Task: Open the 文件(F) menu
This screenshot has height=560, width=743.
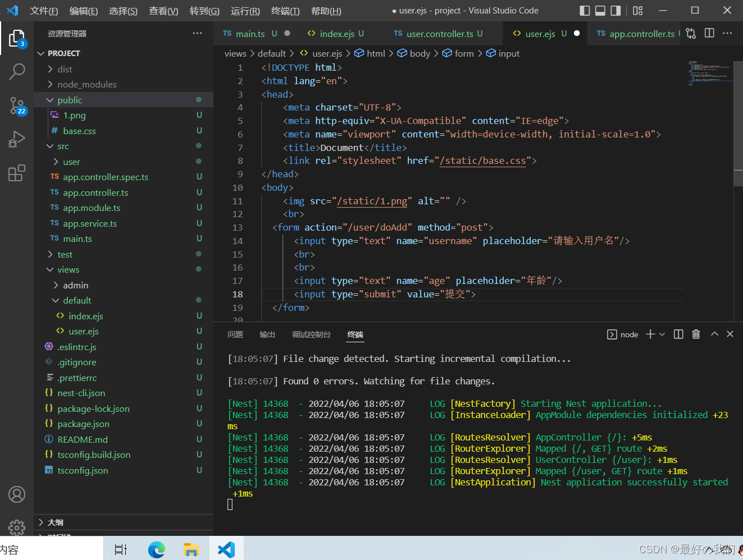Action: (x=44, y=11)
